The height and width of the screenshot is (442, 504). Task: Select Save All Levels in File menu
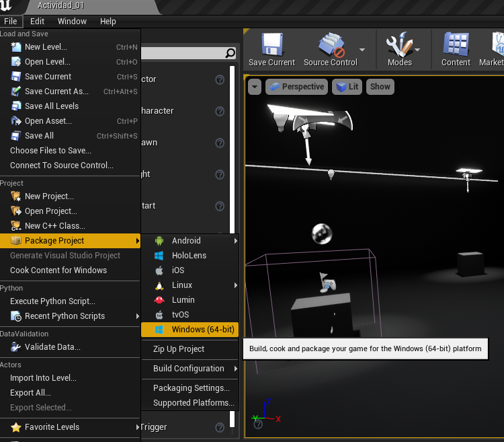(52, 106)
